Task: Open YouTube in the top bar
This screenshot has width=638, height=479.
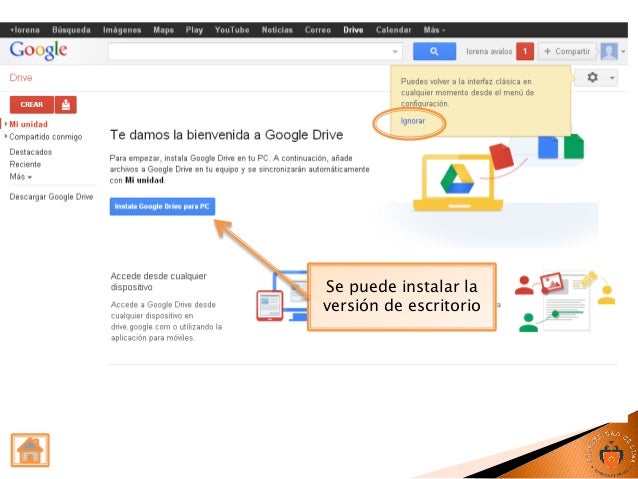Action: pos(232,30)
